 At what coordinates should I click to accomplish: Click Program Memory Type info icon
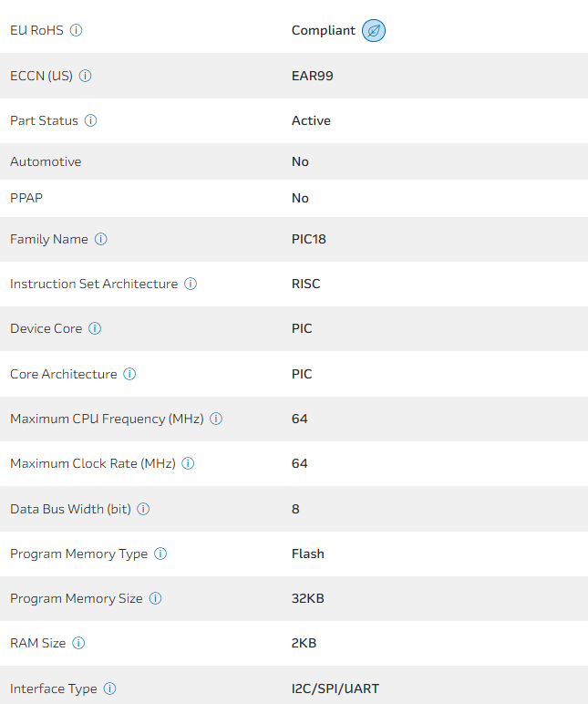pyautogui.click(x=160, y=554)
